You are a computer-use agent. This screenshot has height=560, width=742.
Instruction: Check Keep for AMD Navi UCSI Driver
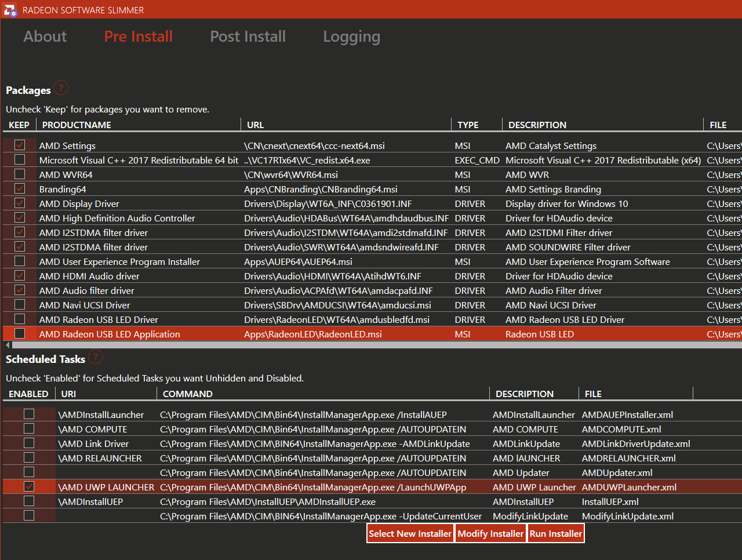[20, 304]
